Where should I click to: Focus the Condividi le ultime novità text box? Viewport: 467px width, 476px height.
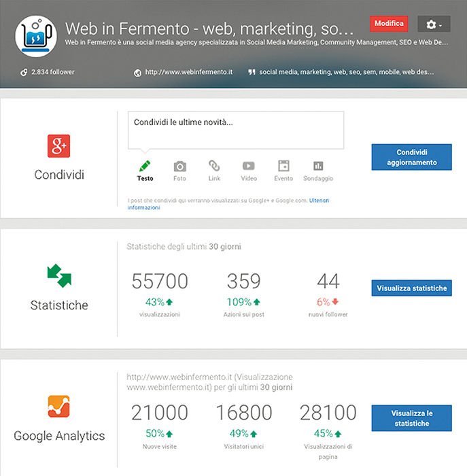pyautogui.click(x=236, y=131)
